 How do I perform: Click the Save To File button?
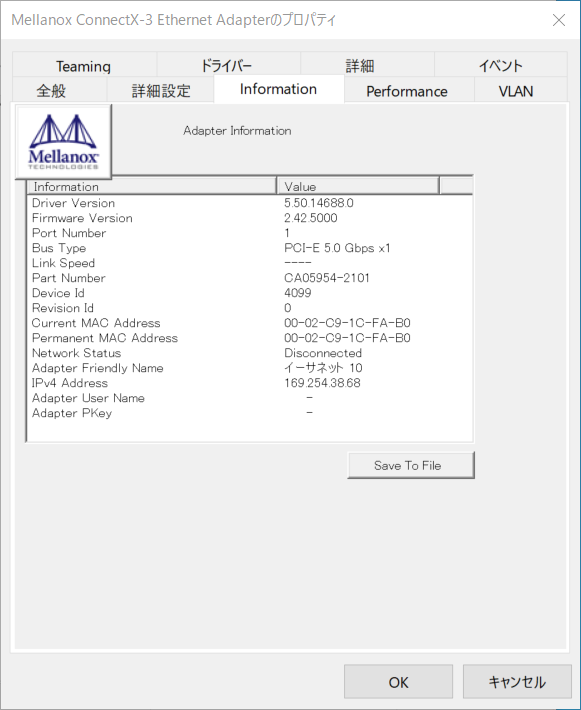411,465
